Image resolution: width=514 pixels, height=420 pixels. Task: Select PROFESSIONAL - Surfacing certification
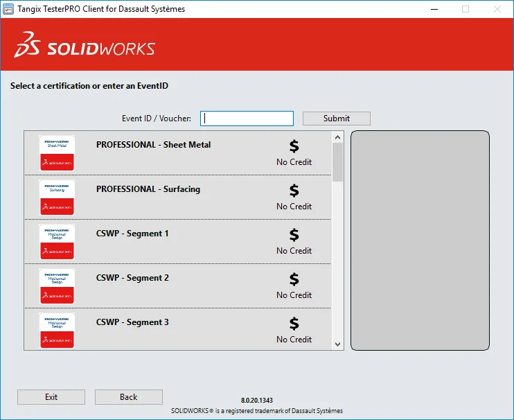coord(177,198)
